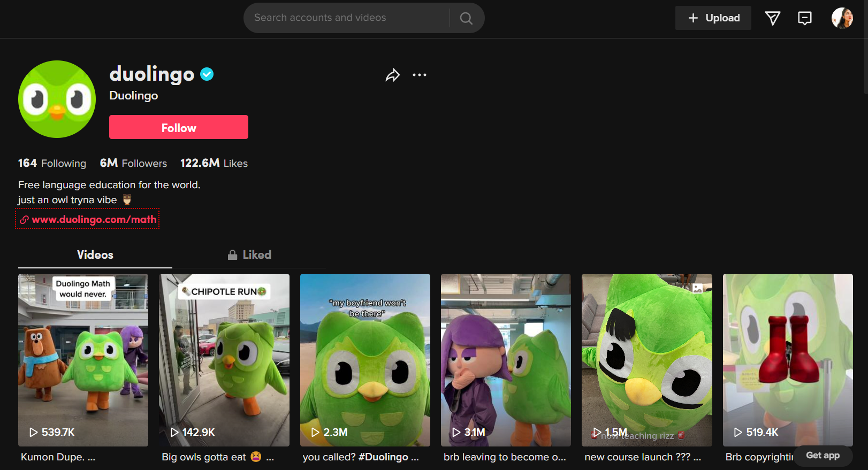Viewport: 868px width, 470px height.
Task: Open the Duolingo Math would never video
Action: 83,360
